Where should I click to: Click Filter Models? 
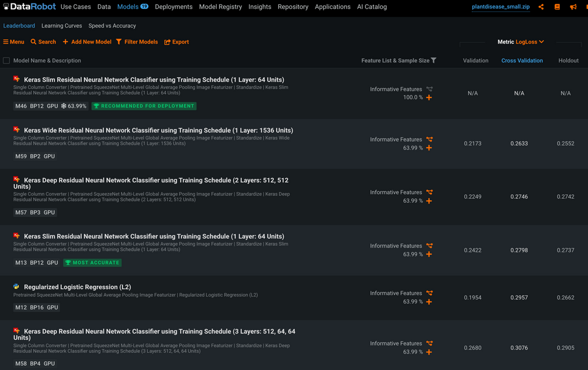pos(137,42)
